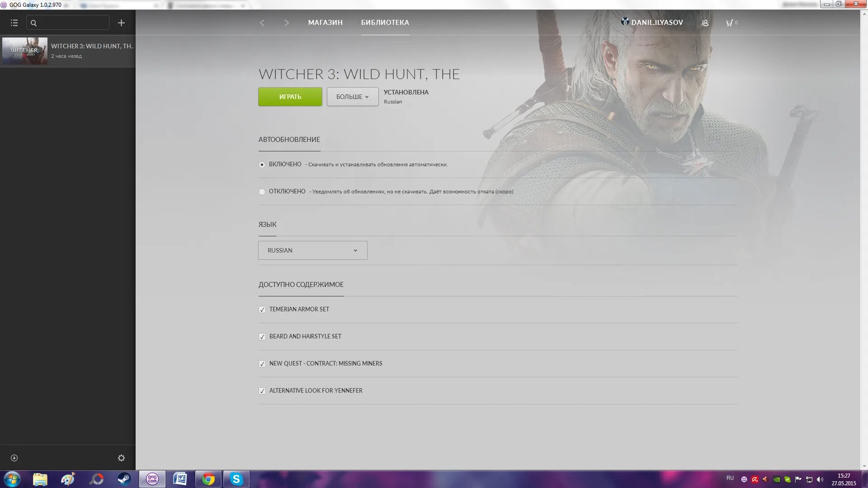Go forward with the right arrow

[286, 23]
